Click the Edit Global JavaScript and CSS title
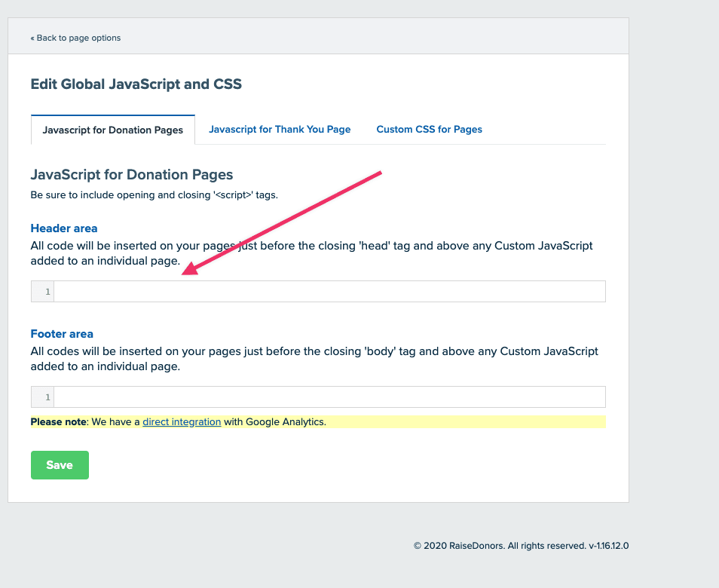Image resolution: width=719 pixels, height=588 pixels. point(136,84)
